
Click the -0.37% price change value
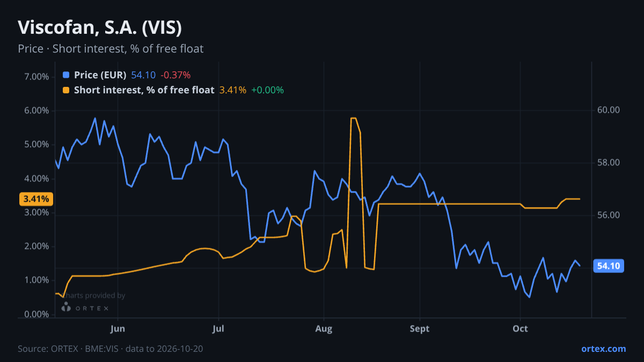pos(175,75)
